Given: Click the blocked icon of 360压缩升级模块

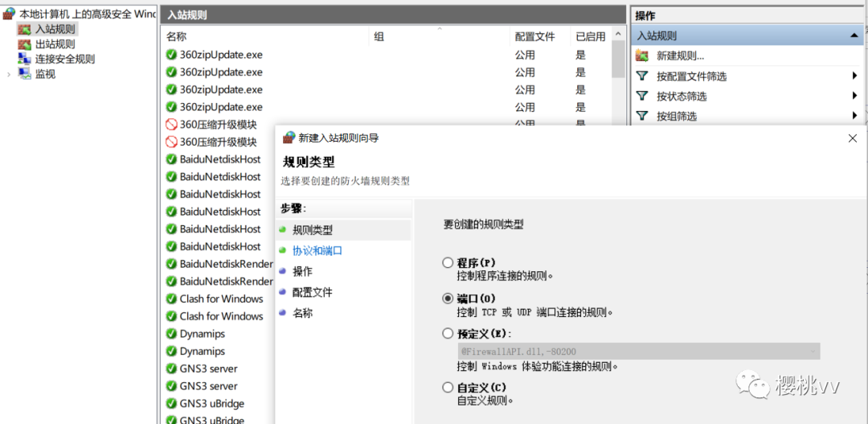Looking at the screenshot, I should (171, 125).
